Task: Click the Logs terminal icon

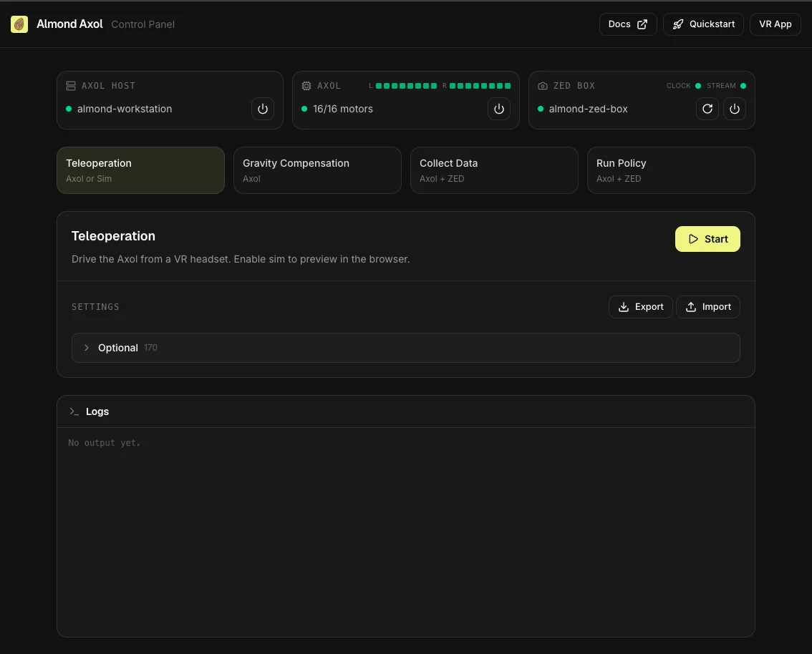Action: tap(74, 412)
